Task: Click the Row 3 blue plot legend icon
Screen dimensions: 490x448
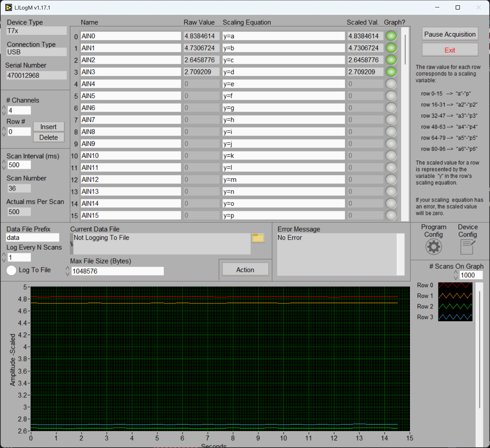Action: [x=455, y=317]
